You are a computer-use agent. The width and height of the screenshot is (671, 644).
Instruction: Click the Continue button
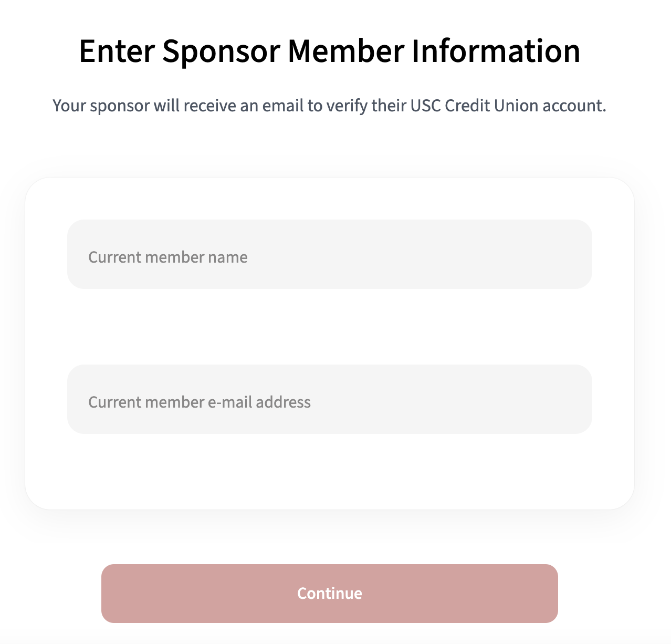330,594
